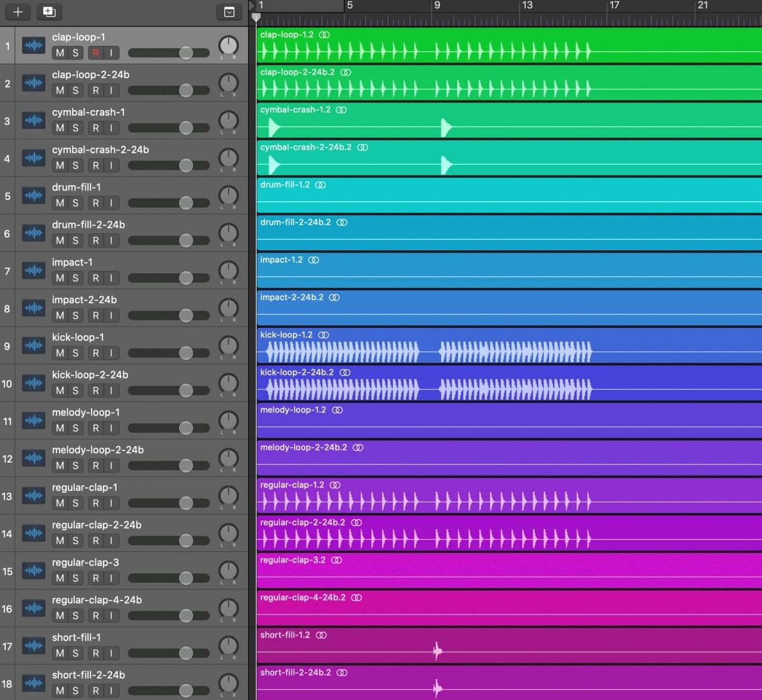Record-enable the short-fill-1 track
Screen dimensions: 762x700
pyautogui.click(x=96, y=653)
